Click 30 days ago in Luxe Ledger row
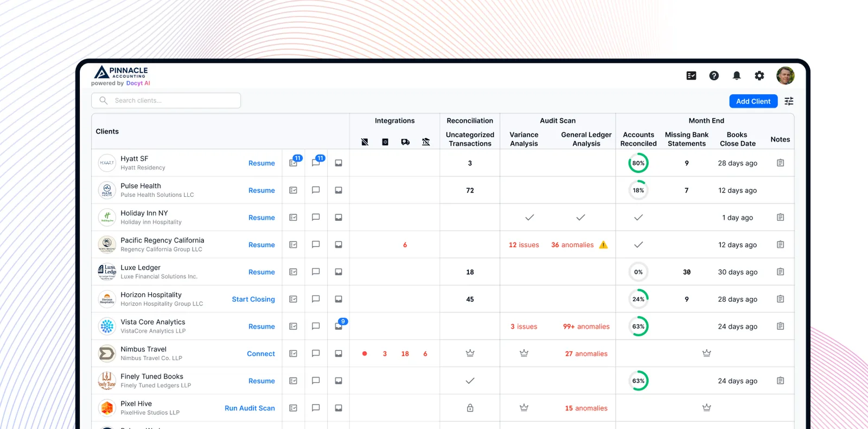Viewport: 868px width, 429px height. coord(737,272)
